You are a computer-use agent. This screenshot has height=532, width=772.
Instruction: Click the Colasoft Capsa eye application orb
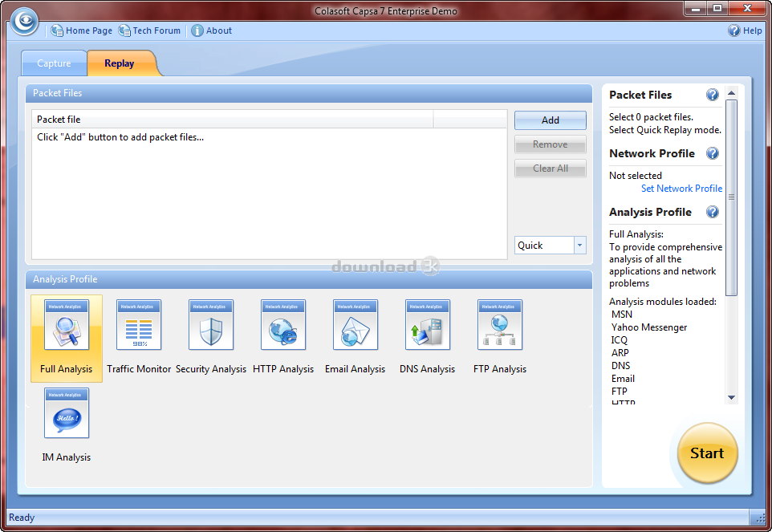tap(24, 21)
